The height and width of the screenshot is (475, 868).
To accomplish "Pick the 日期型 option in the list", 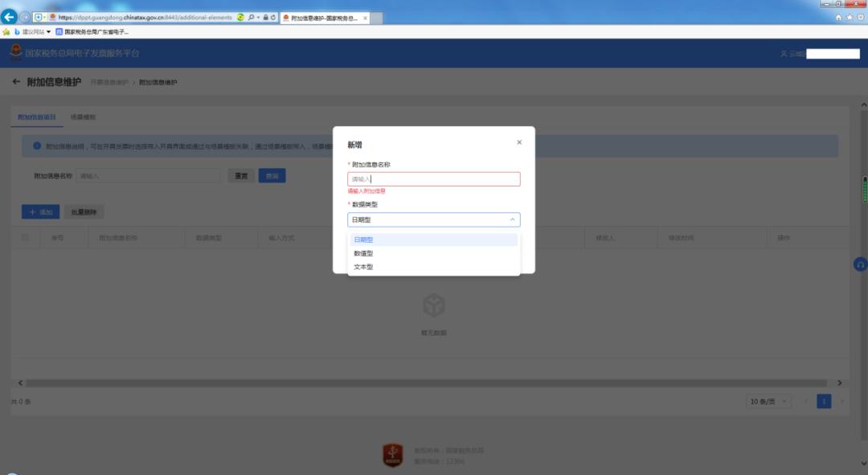I will click(x=363, y=240).
